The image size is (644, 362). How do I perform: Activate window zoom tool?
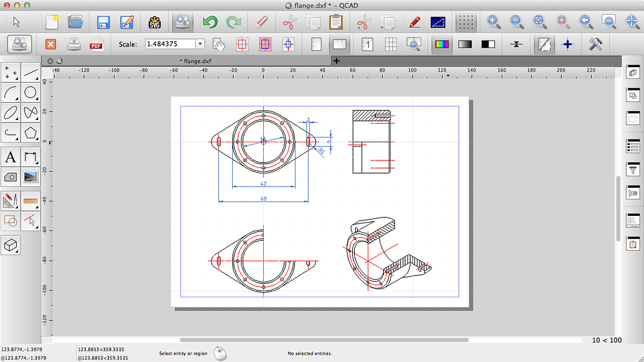pyautogui.click(x=609, y=22)
